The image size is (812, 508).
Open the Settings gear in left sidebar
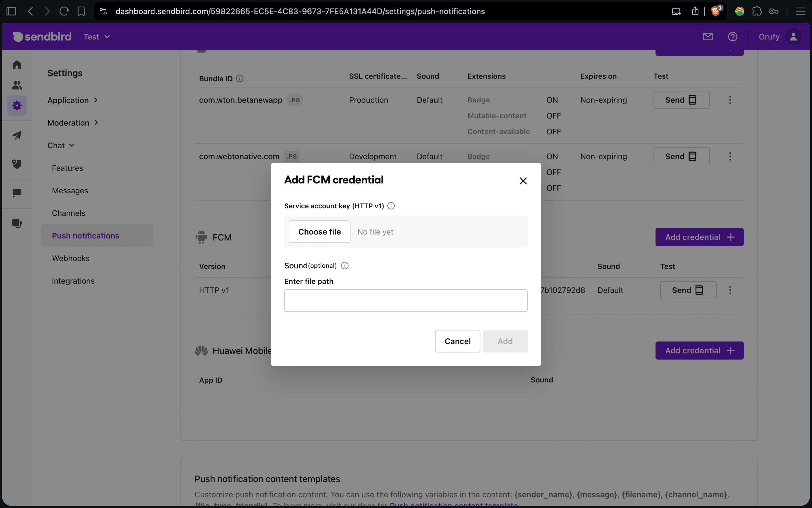[x=17, y=106]
